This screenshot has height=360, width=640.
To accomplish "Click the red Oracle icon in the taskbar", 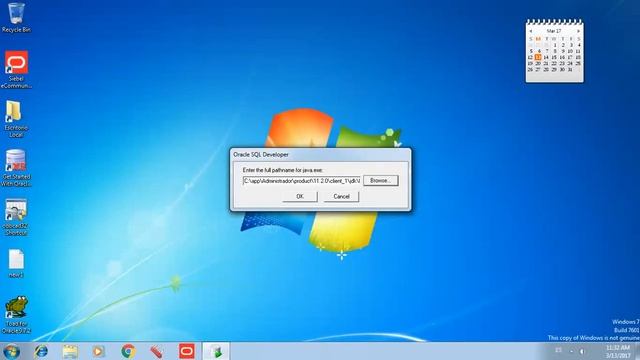I will pyautogui.click(x=187, y=351).
